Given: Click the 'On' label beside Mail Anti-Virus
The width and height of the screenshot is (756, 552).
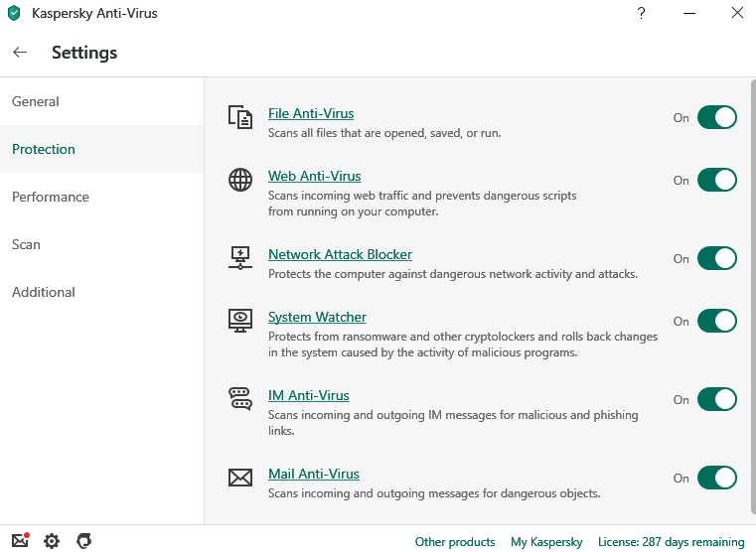Looking at the screenshot, I should click(x=681, y=479).
